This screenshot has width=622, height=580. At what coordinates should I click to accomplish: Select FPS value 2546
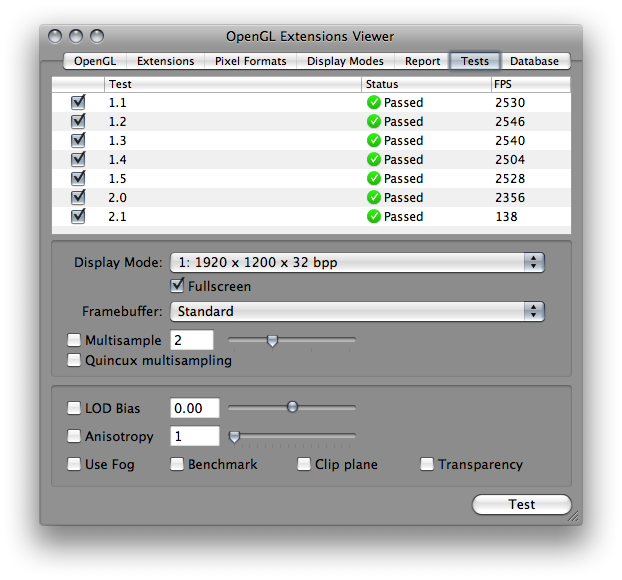point(510,121)
